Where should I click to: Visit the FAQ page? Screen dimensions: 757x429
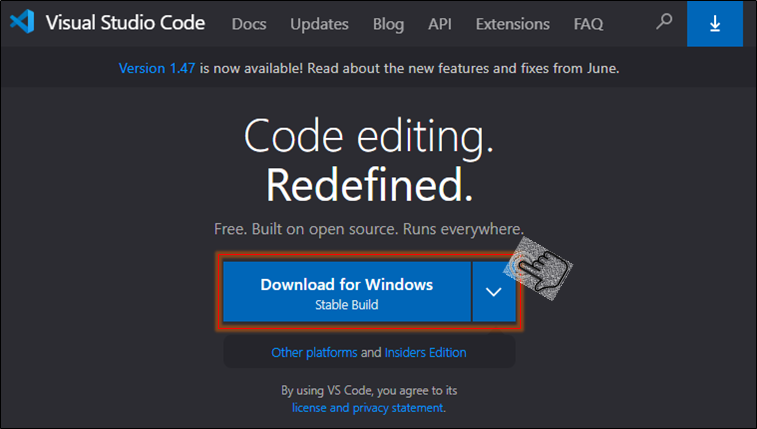(x=589, y=24)
